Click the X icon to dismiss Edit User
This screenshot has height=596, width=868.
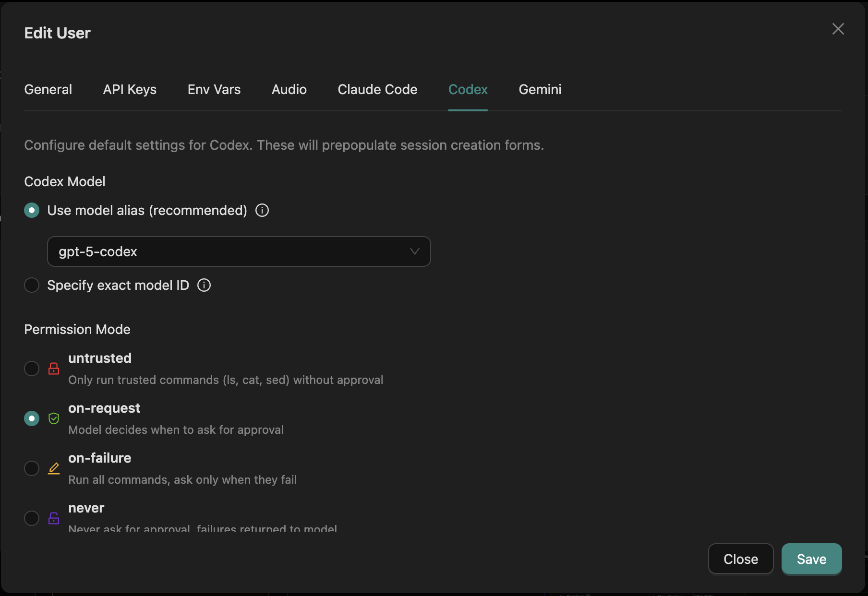point(838,29)
